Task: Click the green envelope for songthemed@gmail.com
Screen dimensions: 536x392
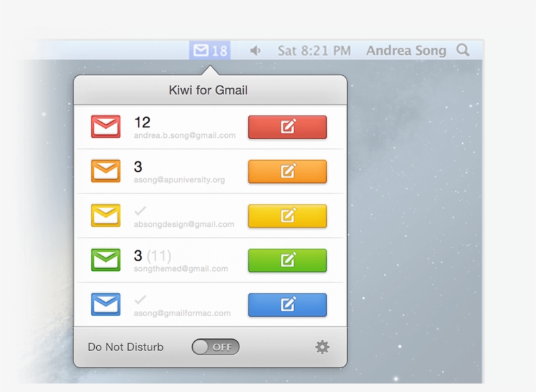Action: click(x=107, y=260)
